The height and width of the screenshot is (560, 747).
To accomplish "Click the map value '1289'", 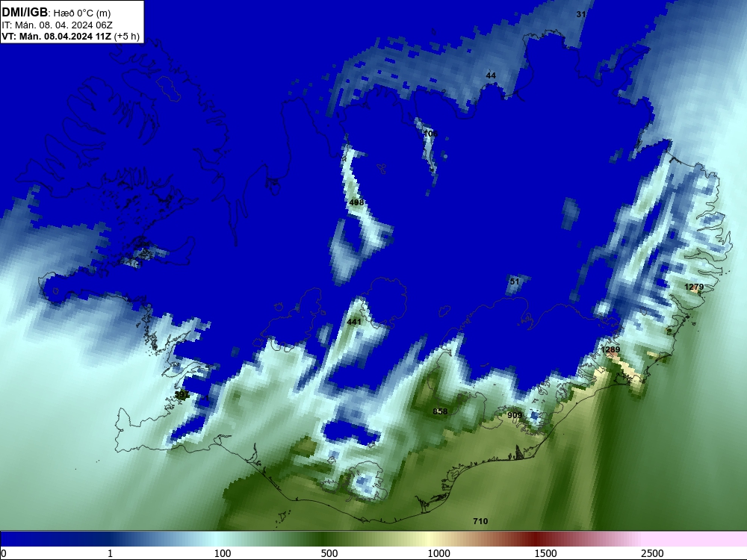I will coord(610,349).
